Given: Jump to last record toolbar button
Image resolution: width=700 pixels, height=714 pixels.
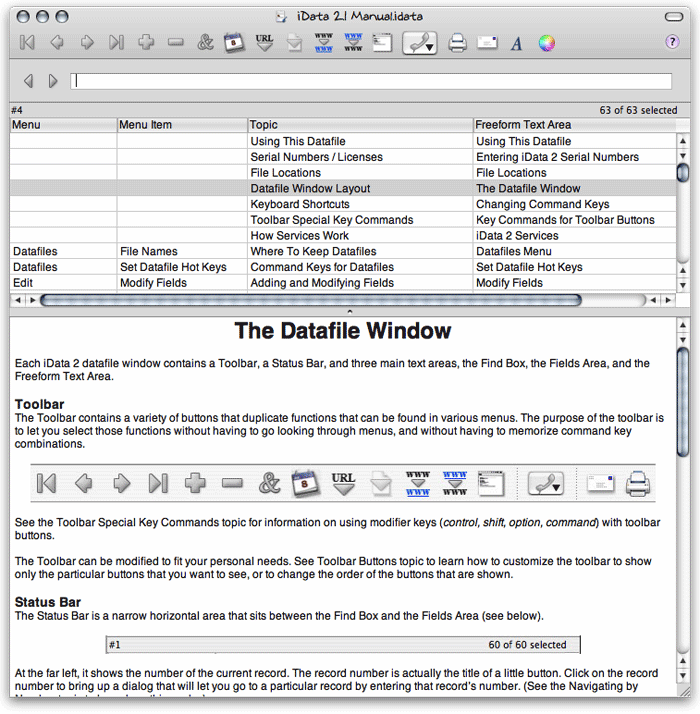Looking at the screenshot, I should pyautogui.click(x=116, y=43).
